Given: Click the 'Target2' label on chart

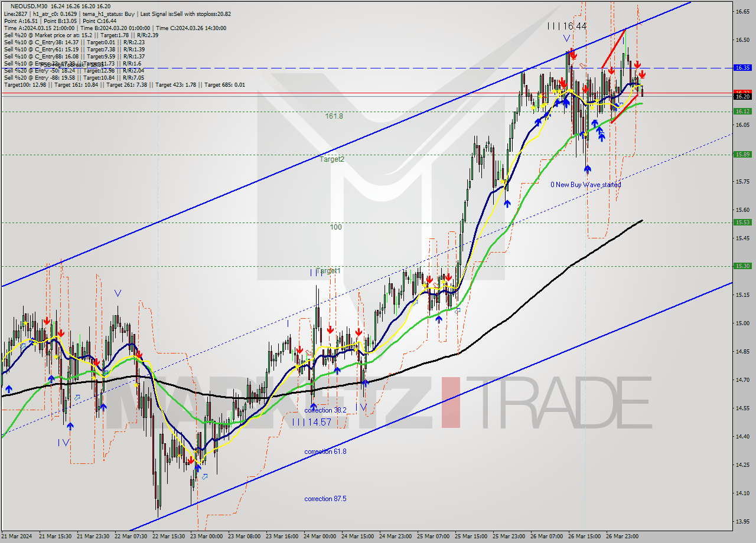Looking at the screenshot, I should pyautogui.click(x=332, y=159).
